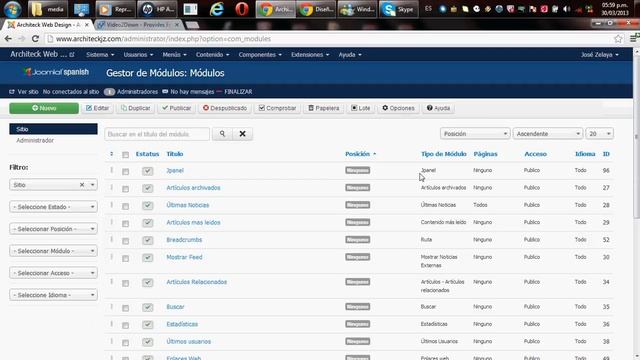This screenshot has height=360, width=640.
Task: Select the Artículos más leídos row checkbox
Action: click(x=125, y=224)
